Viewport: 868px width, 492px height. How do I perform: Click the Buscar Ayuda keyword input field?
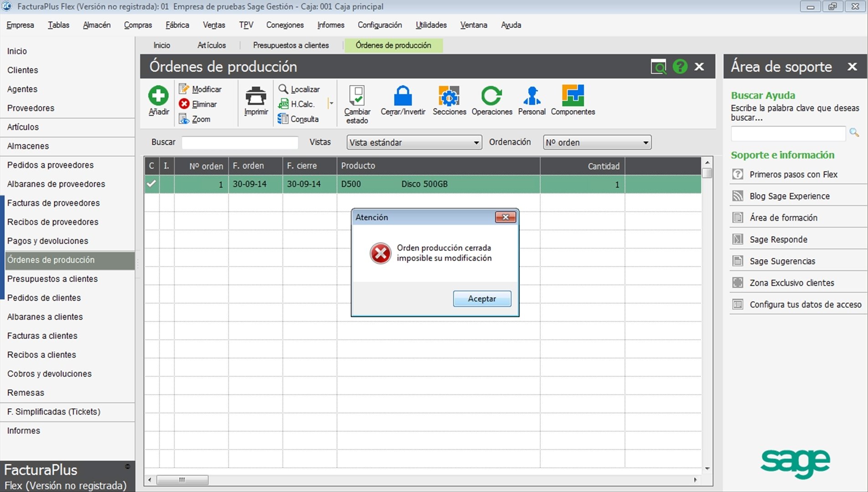coord(788,133)
